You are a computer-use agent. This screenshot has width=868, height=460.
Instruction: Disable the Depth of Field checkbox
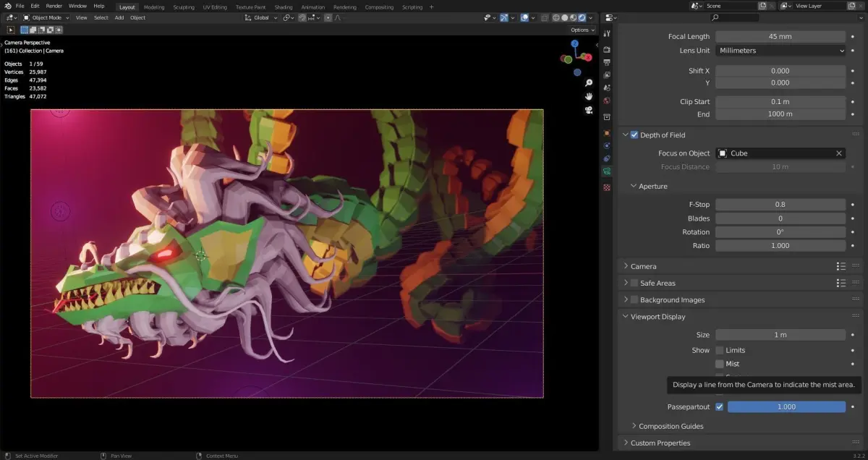click(x=634, y=135)
